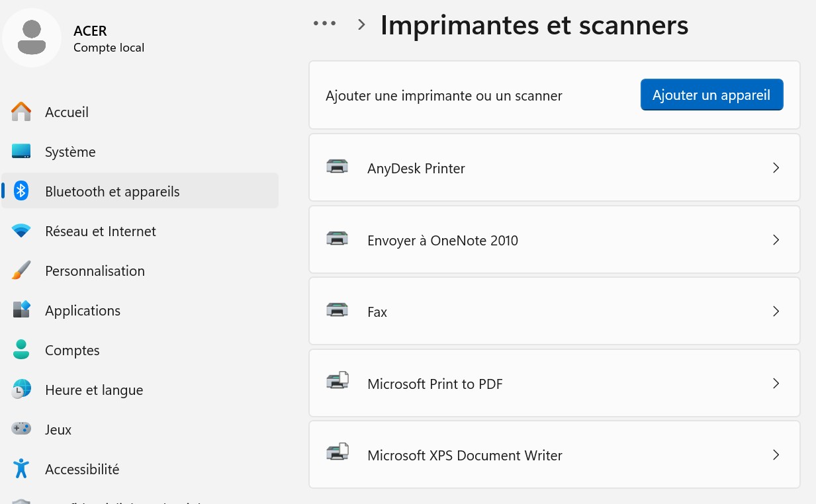Select Jeux in the settings sidebar
This screenshot has height=504, width=816.
tap(58, 429)
